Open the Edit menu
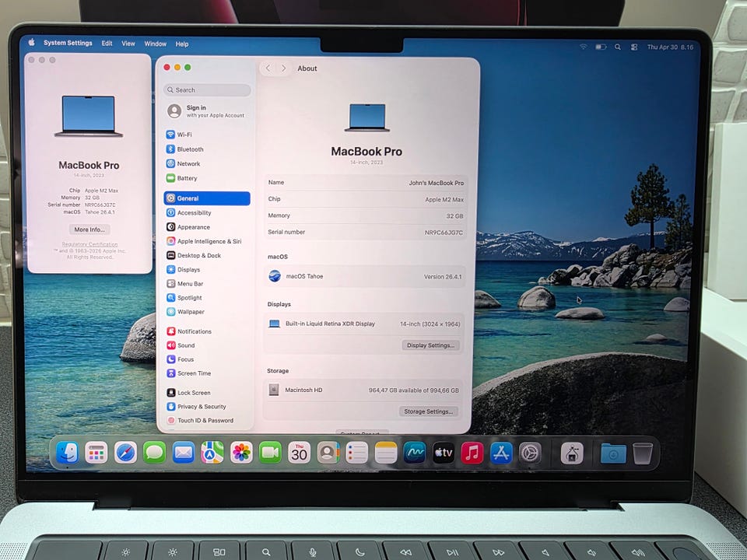The height and width of the screenshot is (560, 747). [107, 44]
